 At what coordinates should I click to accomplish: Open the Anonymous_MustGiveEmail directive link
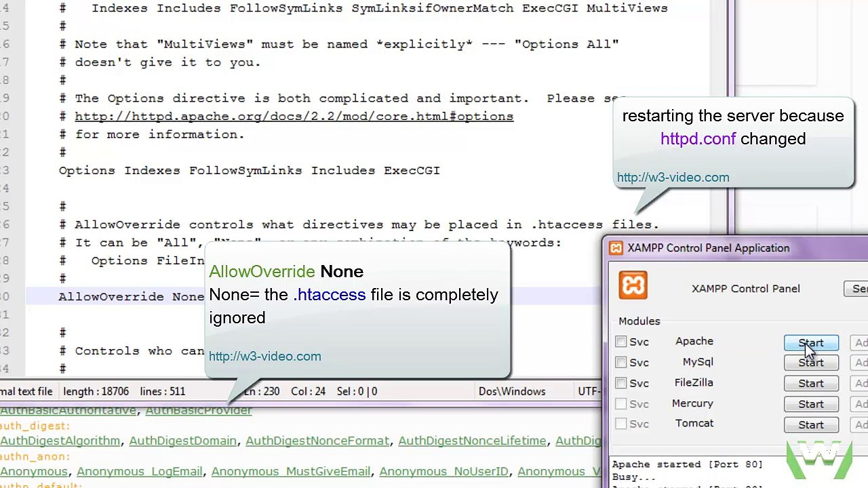(291, 471)
